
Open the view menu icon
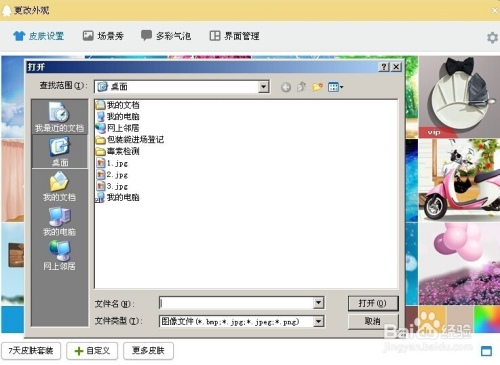pyautogui.click(x=335, y=87)
